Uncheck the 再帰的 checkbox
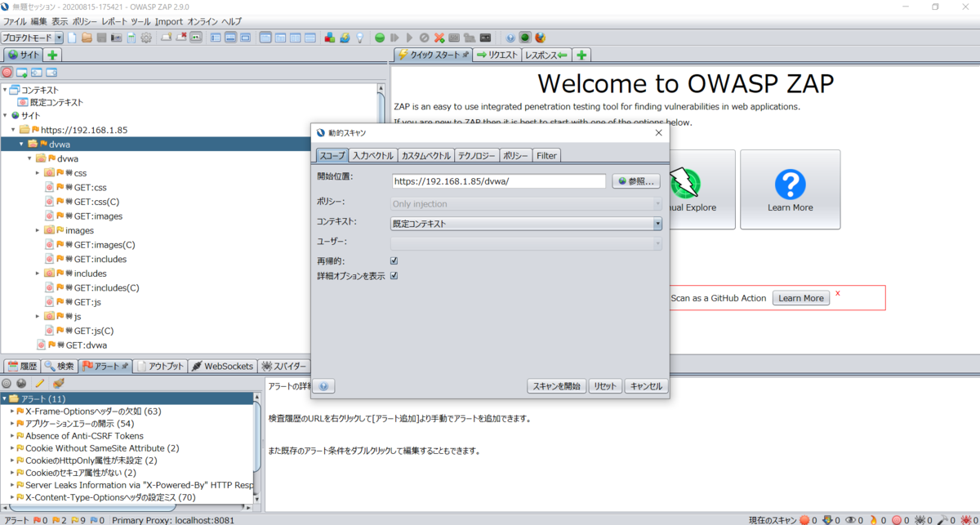The width and height of the screenshot is (980, 525). pos(394,261)
